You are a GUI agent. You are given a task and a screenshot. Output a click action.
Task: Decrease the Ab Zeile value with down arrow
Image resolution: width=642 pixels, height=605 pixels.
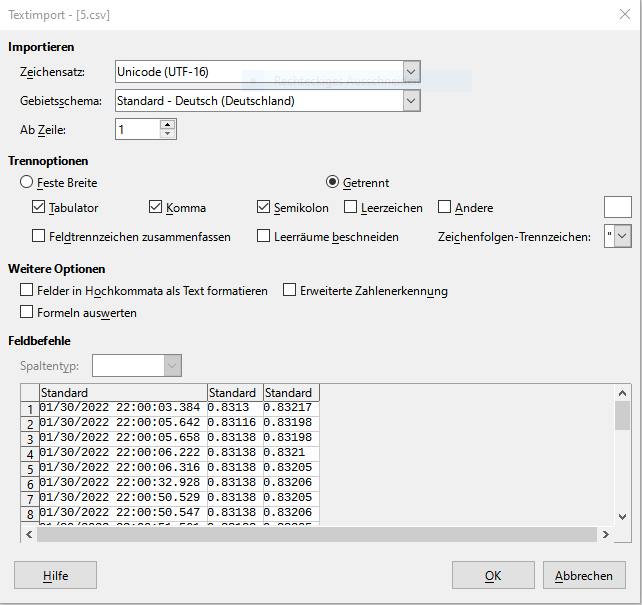click(167, 134)
